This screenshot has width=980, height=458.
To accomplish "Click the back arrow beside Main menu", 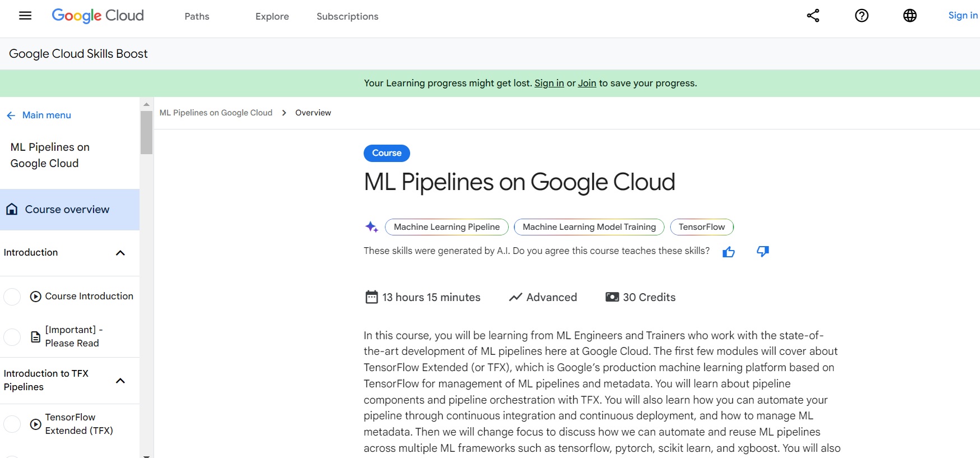I will (x=11, y=115).
